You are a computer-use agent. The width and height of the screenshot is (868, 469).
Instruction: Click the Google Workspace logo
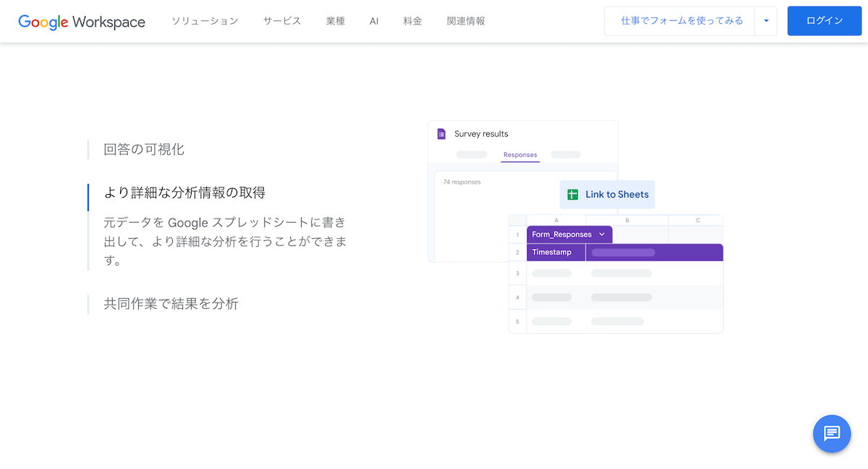click(x=82, y=21)
